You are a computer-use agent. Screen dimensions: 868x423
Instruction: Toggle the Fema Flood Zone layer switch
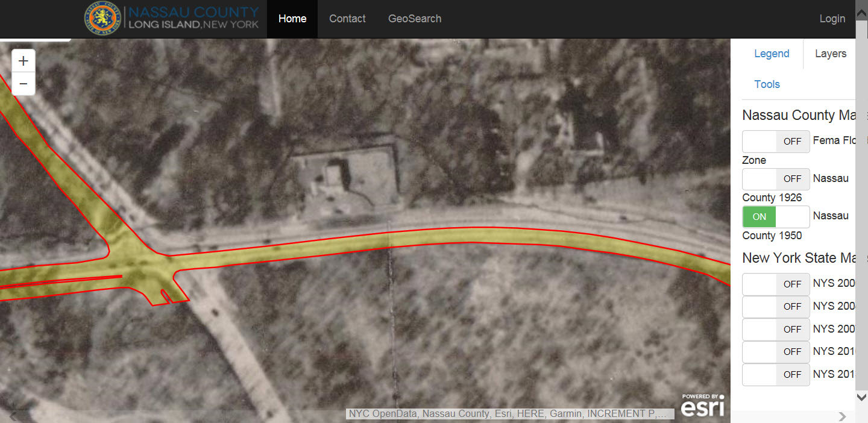click(x=776, y=141)
